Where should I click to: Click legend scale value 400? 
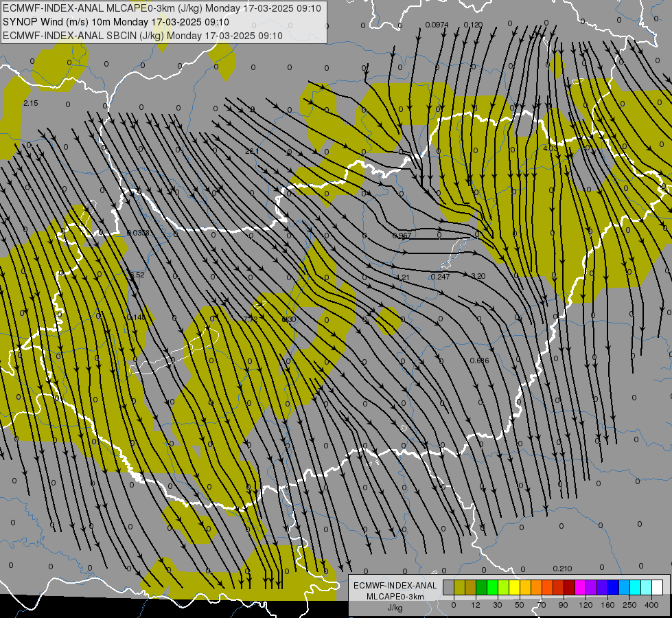click(651, 605)
